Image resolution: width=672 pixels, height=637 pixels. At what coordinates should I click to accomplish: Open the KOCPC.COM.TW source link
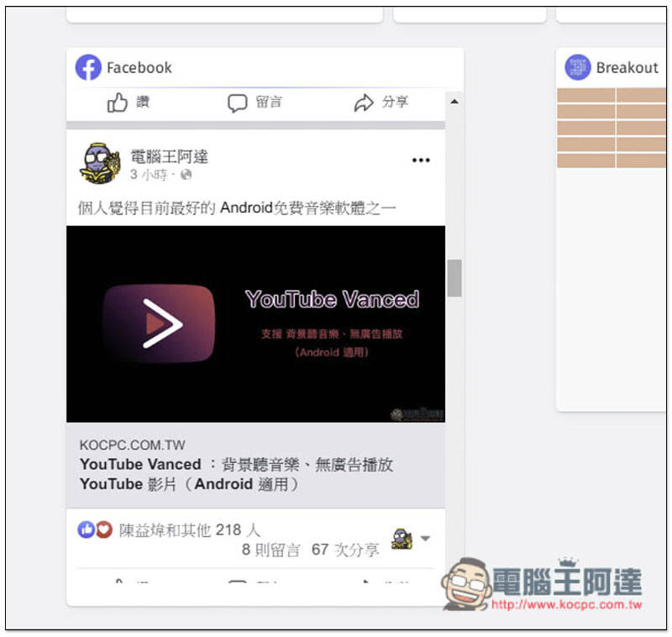[x=133, y=445]
